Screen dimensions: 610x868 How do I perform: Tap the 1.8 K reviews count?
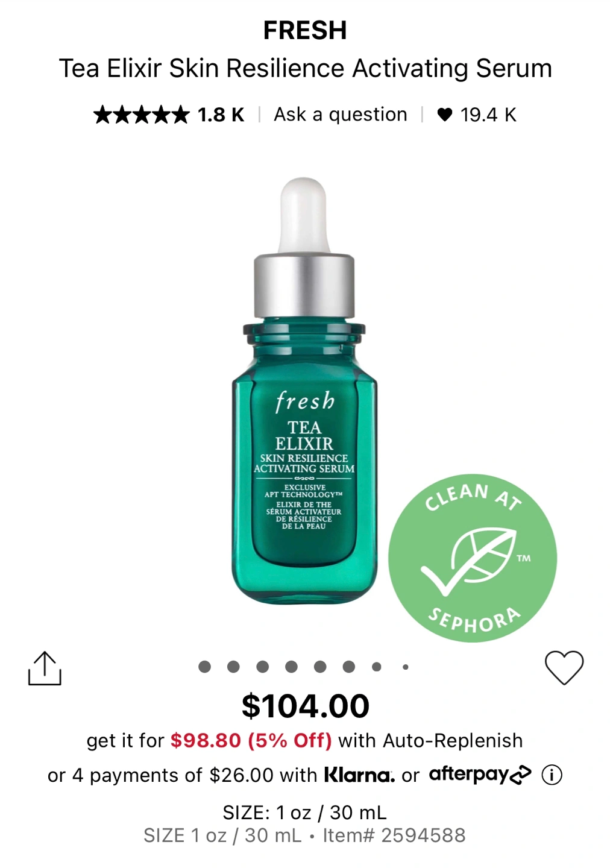pos(221,115)
